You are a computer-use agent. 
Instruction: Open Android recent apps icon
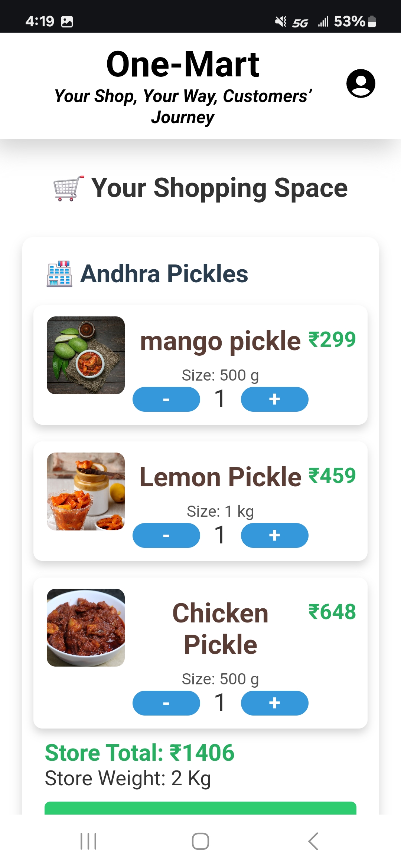pos(88,841)
